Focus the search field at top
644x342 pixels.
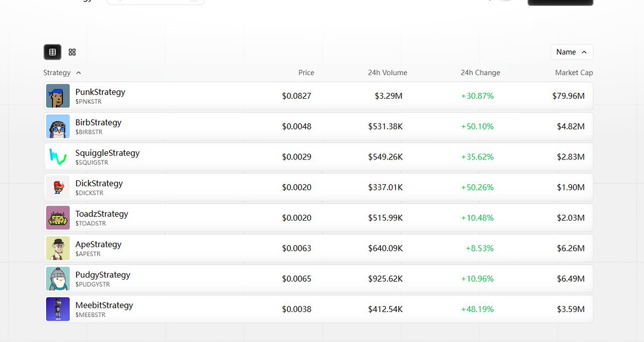(x=156, y=2)
